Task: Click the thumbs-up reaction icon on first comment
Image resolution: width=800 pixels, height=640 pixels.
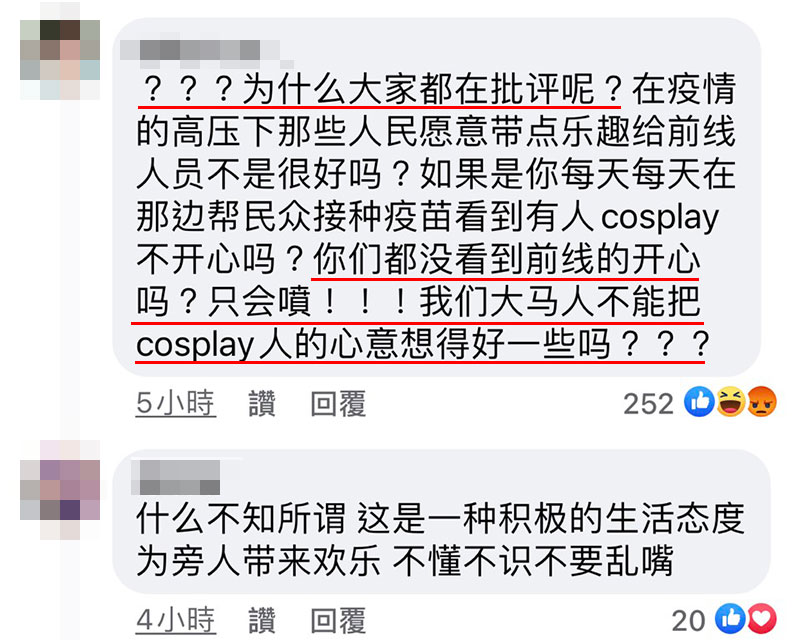Action: [699, 402]
